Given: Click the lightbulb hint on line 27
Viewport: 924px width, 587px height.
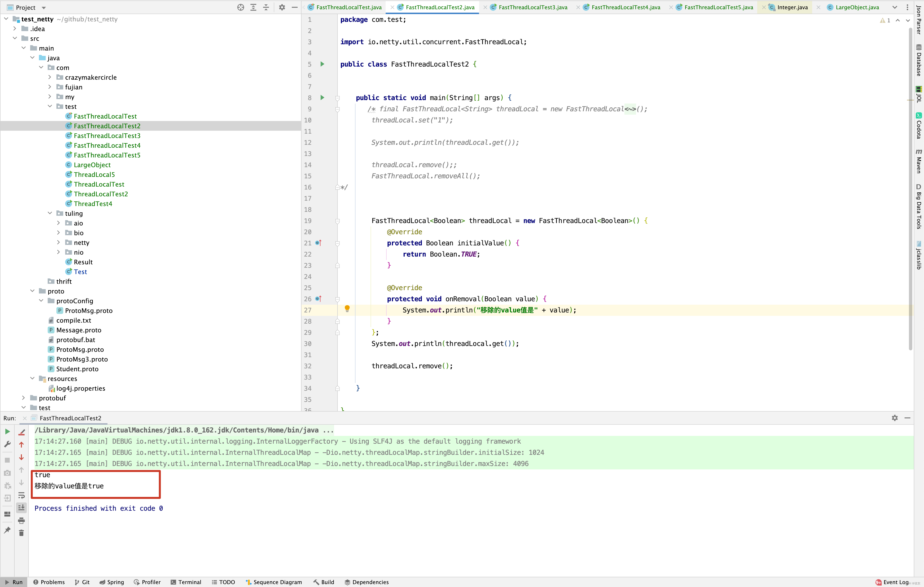Looking at the screenshot, I should click(x=347, y=309).
